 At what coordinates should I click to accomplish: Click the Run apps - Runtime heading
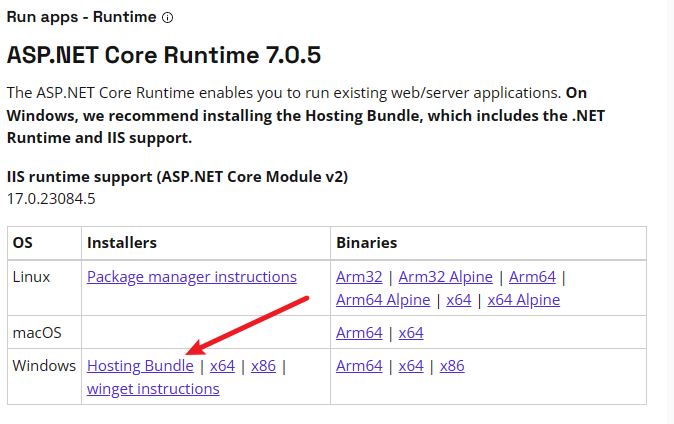click(81, 17)
